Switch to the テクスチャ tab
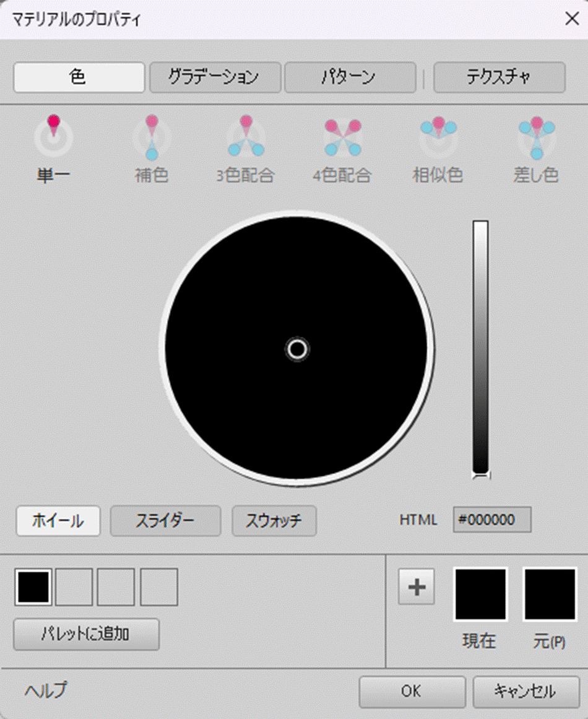This screenshot has height=719, width=588. tap(499, 77)
